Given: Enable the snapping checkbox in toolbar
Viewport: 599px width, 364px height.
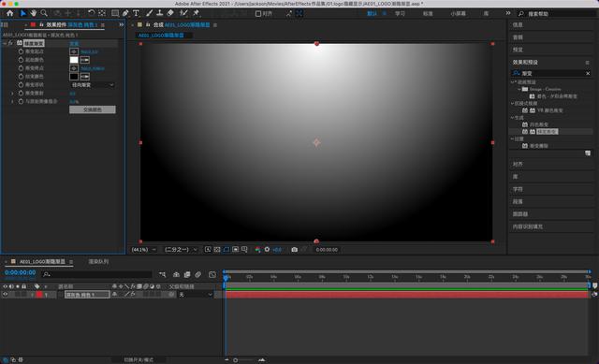Looking at the screenshot, I should [x=258, y=14].
